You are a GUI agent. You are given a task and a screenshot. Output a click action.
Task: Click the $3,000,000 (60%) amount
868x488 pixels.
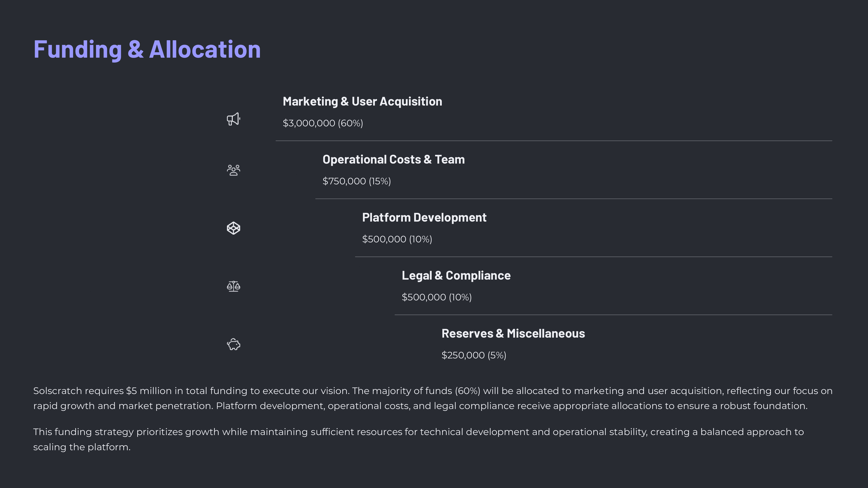(323, 123)
